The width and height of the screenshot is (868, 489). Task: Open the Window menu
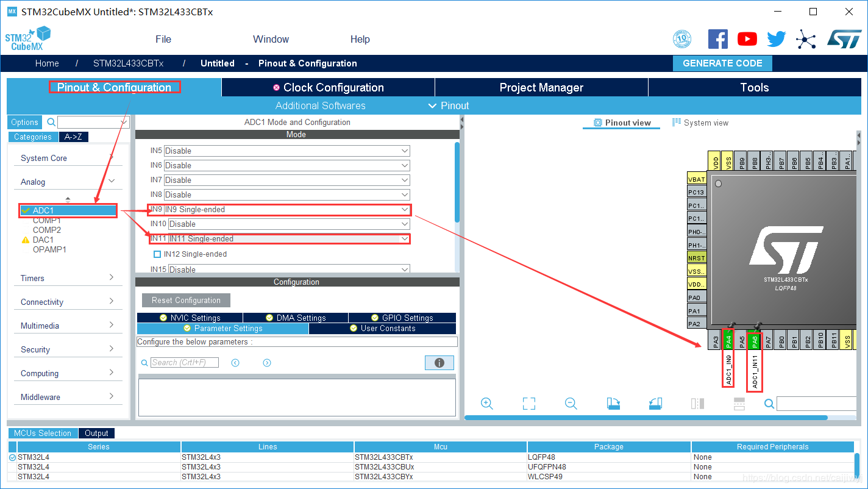tap(271, 39)
